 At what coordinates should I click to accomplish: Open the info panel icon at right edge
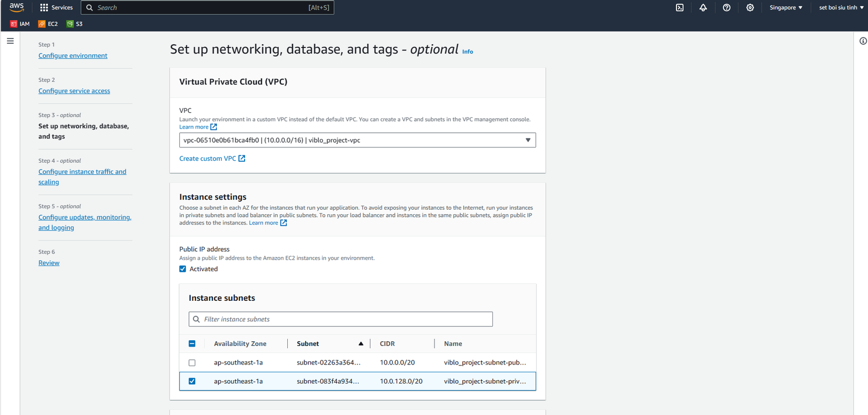click(863, 41)
